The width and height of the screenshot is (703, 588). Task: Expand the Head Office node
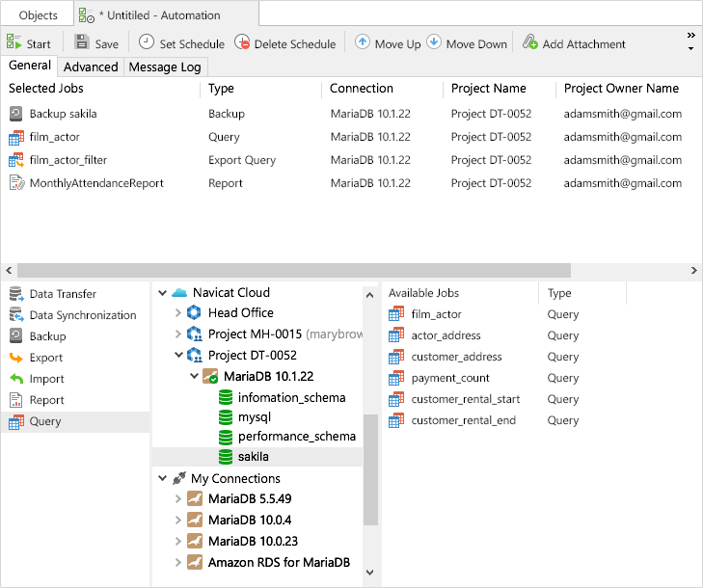[178, 312]
